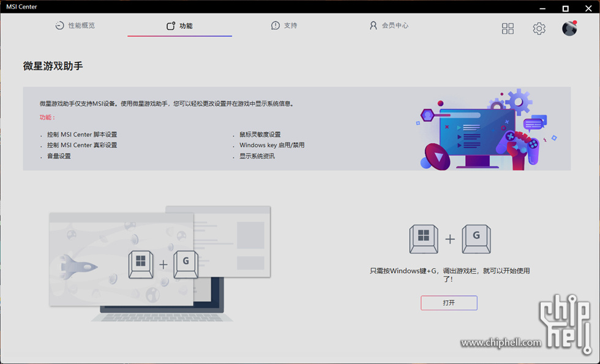
Task: Click the 功能 tab icon
Action: [171, 26]
